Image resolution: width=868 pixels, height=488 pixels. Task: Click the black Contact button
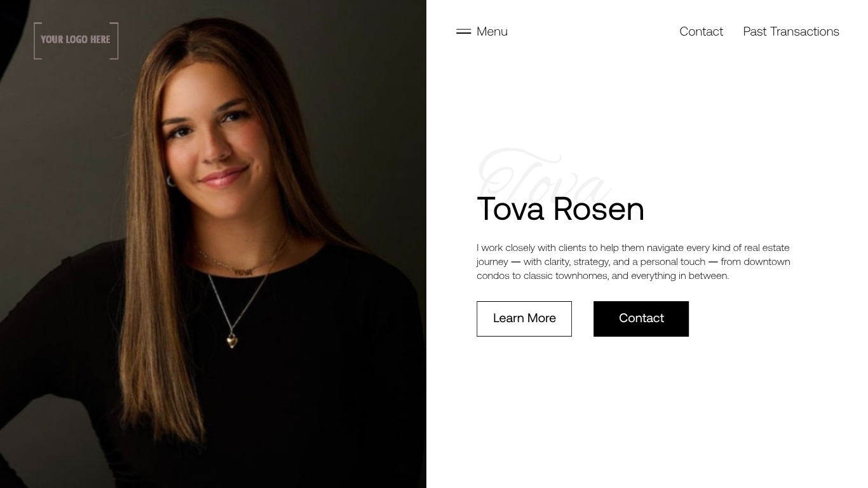click(641, 318)
